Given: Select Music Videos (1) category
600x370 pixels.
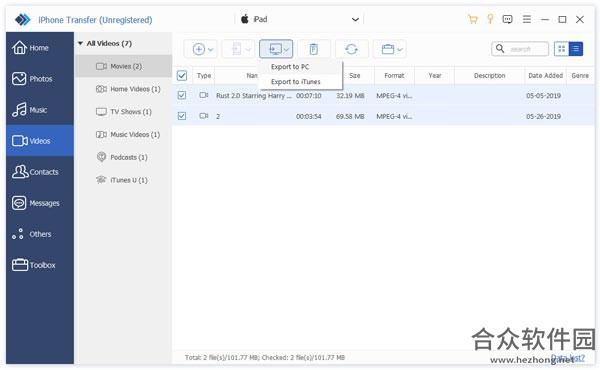Looking at the screenshot, I should point(124,134).
